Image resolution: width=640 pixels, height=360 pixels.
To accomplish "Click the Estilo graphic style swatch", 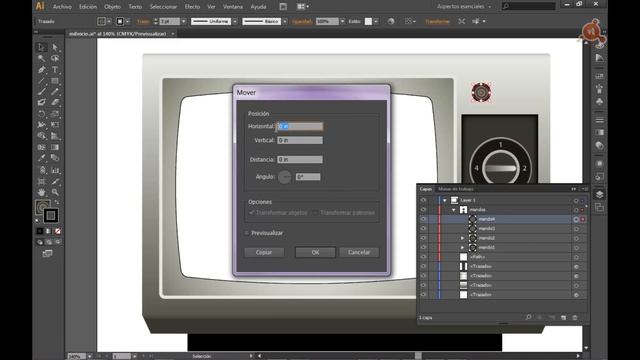I will 368,21.
